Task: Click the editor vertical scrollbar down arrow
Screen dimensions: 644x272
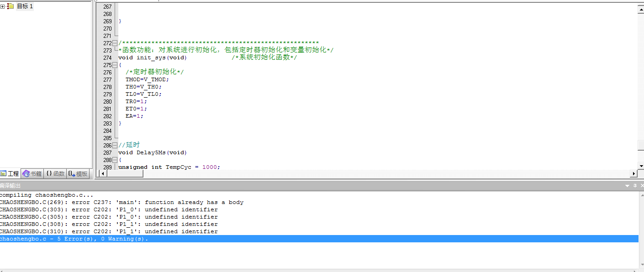Action: (641, 166)
